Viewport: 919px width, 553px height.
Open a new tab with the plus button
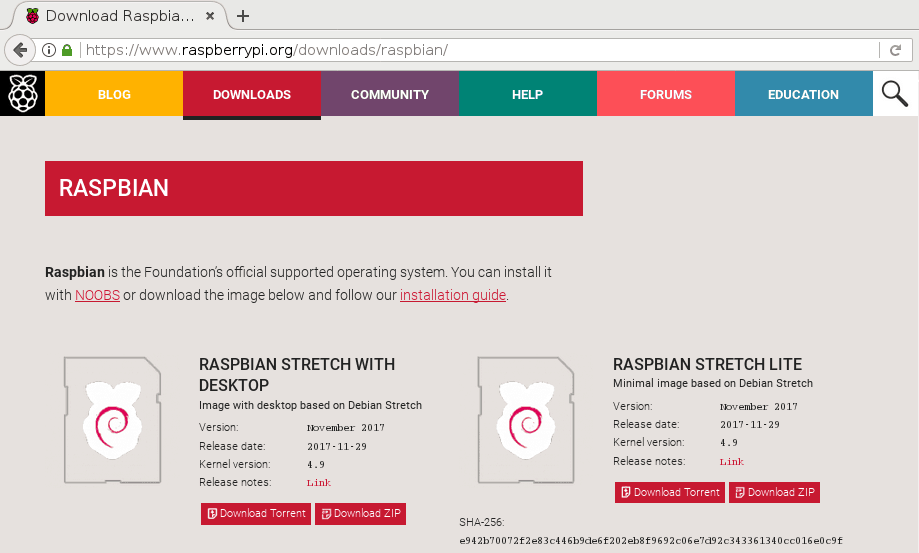(243, 16)
